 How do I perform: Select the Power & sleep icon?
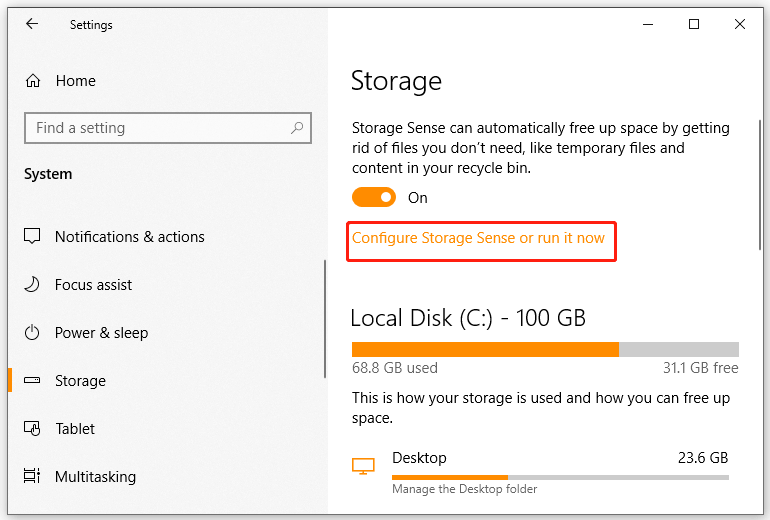coord(32,332)
